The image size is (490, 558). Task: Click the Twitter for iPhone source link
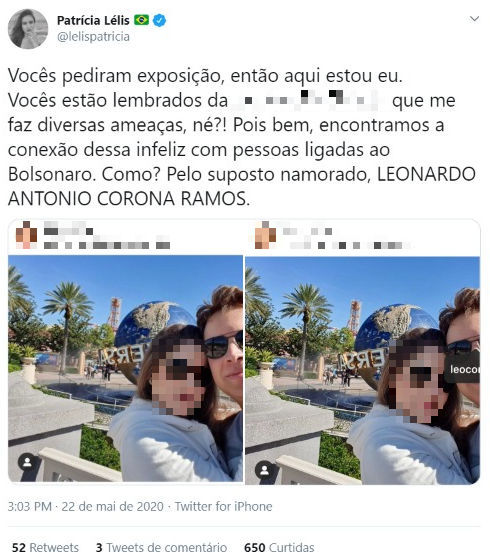click(x=223, y=506)
